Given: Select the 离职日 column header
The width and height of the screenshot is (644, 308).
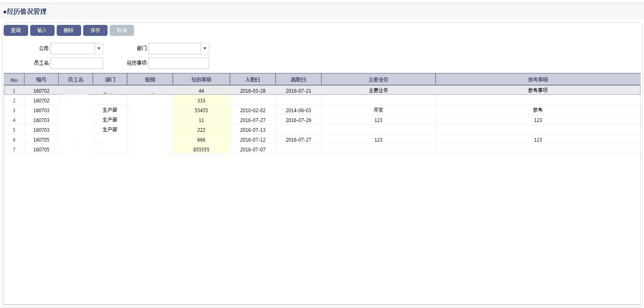Looking at the screenshot, I should (x=298, y=80).
